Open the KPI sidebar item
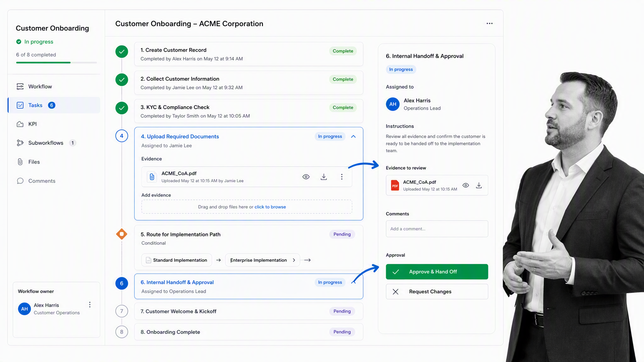This screenshot has width=644, height=362. (x=54, y=124)
